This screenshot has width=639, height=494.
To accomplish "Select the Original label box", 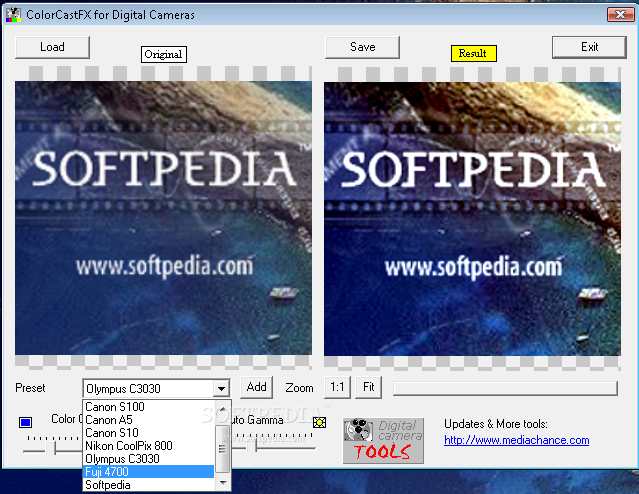I will click(164, 54).
